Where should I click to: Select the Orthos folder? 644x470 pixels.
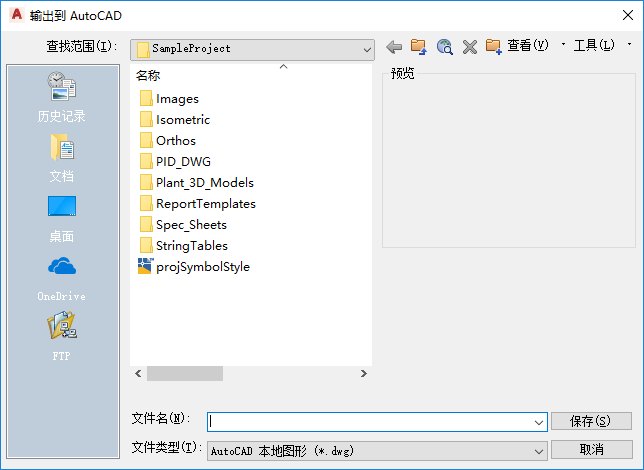(x=168, y=141)
